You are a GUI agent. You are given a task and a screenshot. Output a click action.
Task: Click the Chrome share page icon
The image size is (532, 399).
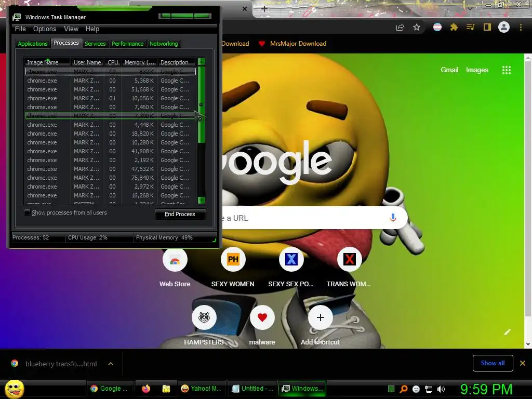[x=400, y=28]
